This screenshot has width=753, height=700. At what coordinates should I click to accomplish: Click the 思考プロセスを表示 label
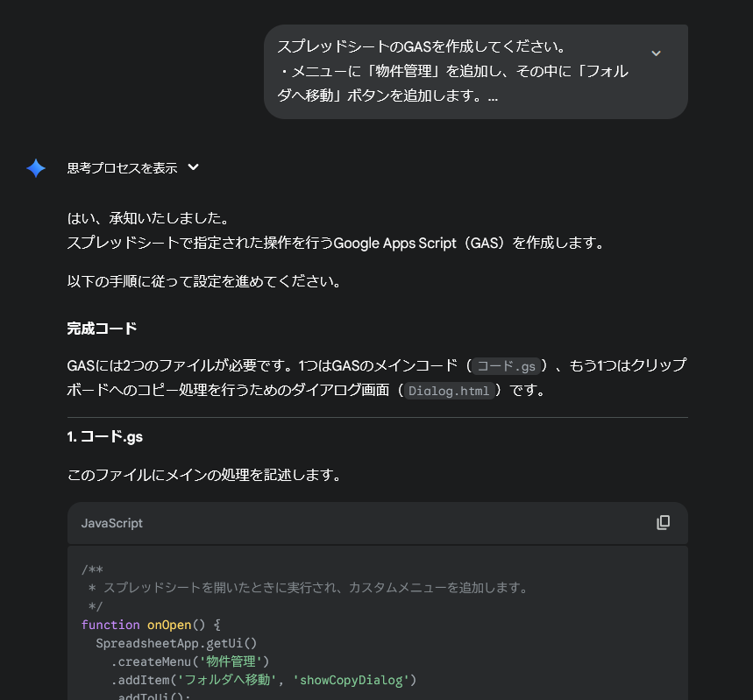pyautogui.click(x=123, y=168)
